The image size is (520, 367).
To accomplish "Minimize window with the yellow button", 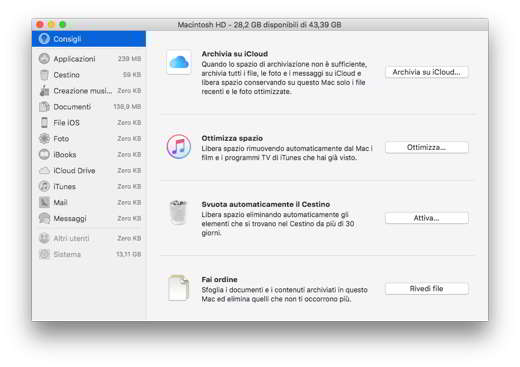I will point(51,25).
